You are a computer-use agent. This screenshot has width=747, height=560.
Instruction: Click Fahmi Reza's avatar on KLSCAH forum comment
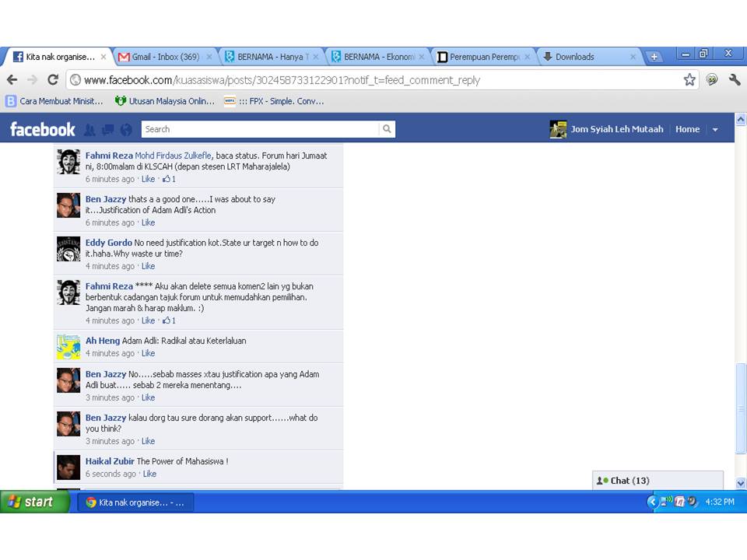68,162
